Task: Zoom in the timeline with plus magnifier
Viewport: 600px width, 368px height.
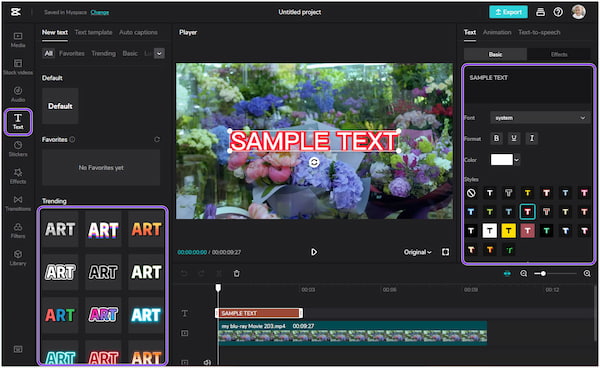Action: (x=587, y=274)
